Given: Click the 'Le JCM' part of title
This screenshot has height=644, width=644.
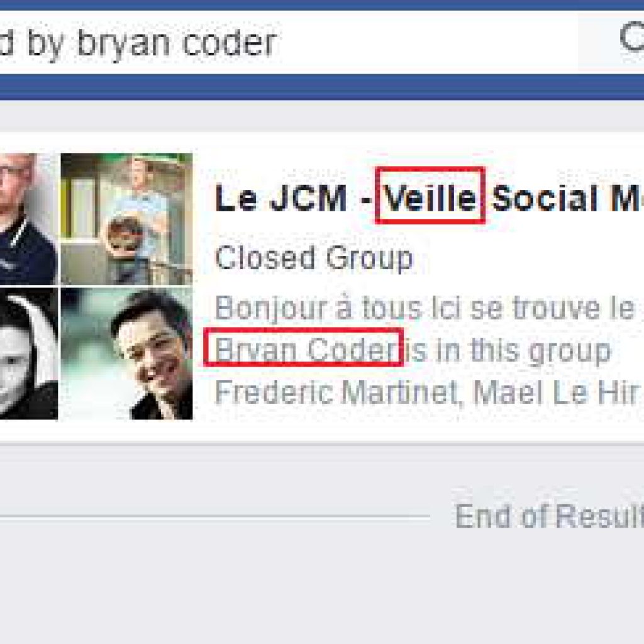Looking at the screenshot, I should [281, 198].
